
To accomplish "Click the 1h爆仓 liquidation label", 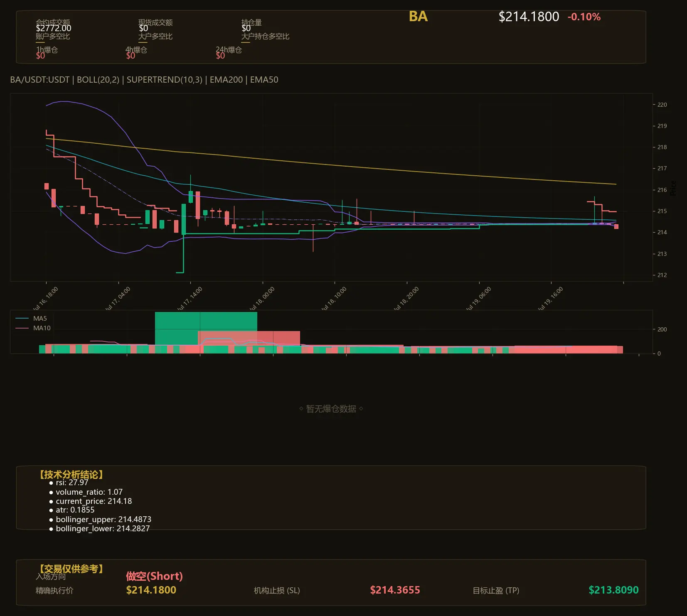I will (47, 50).
